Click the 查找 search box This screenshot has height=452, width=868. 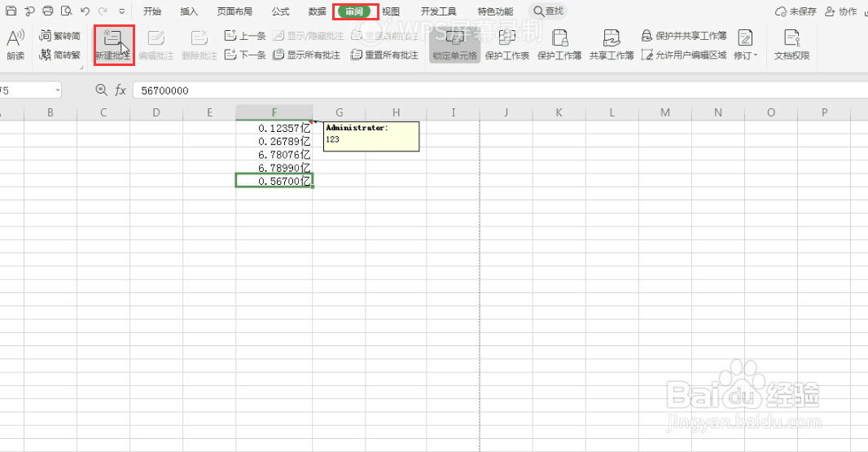(x=548, y=11)
